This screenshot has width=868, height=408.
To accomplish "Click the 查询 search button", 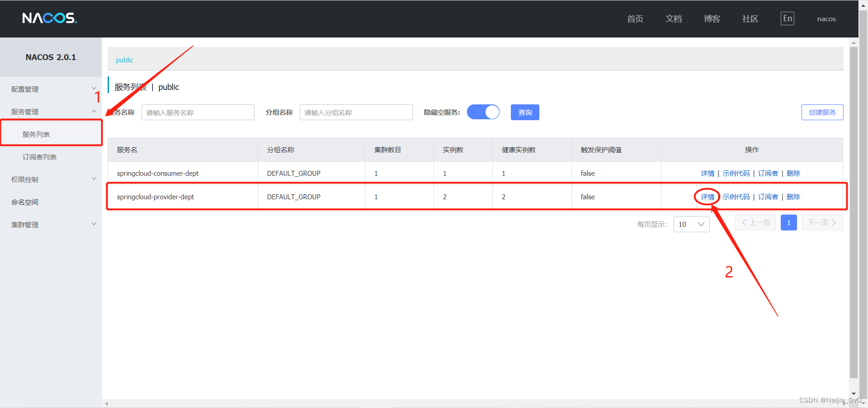I will [525, 112].
